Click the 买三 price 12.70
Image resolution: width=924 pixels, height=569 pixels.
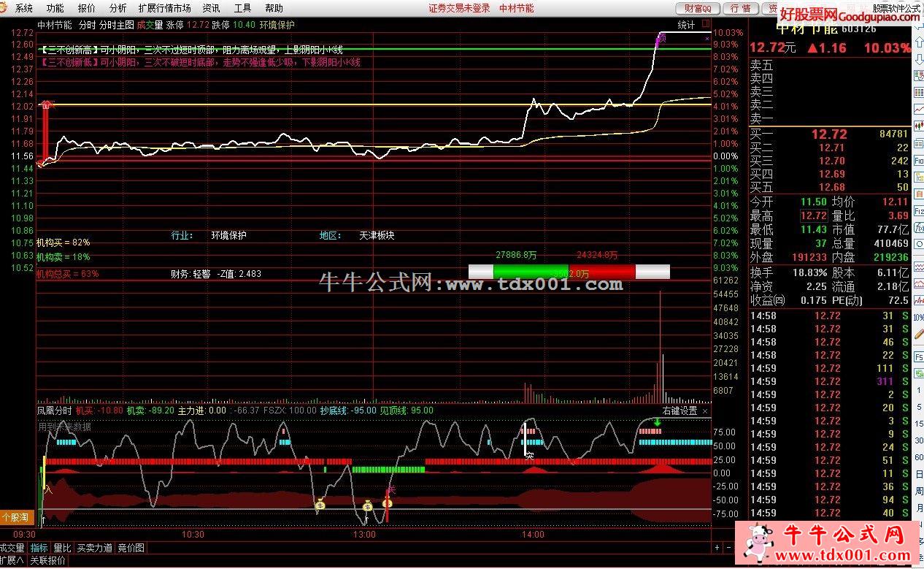pyautogui.click(x=831, y=161)
